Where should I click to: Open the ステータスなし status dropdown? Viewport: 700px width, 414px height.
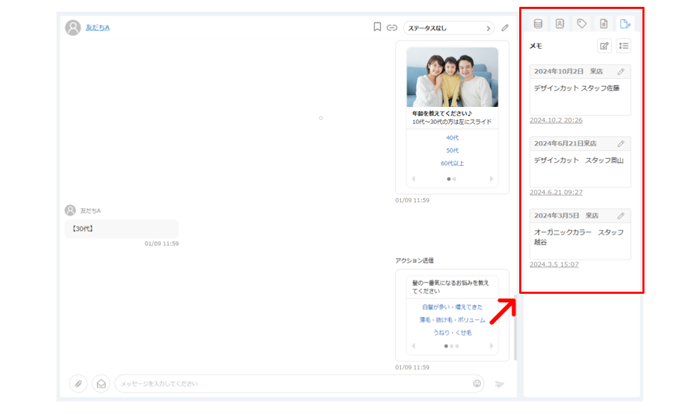[449, 28]
